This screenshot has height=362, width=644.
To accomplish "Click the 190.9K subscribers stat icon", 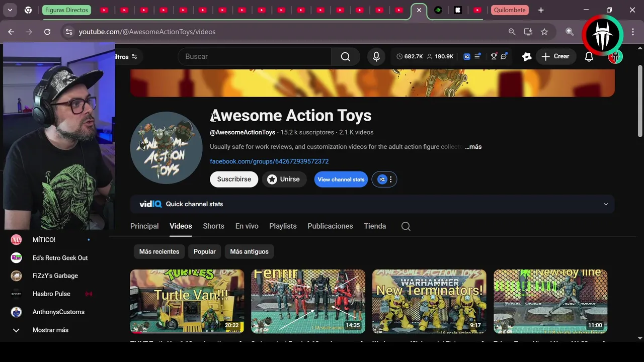I will (440, 57).
